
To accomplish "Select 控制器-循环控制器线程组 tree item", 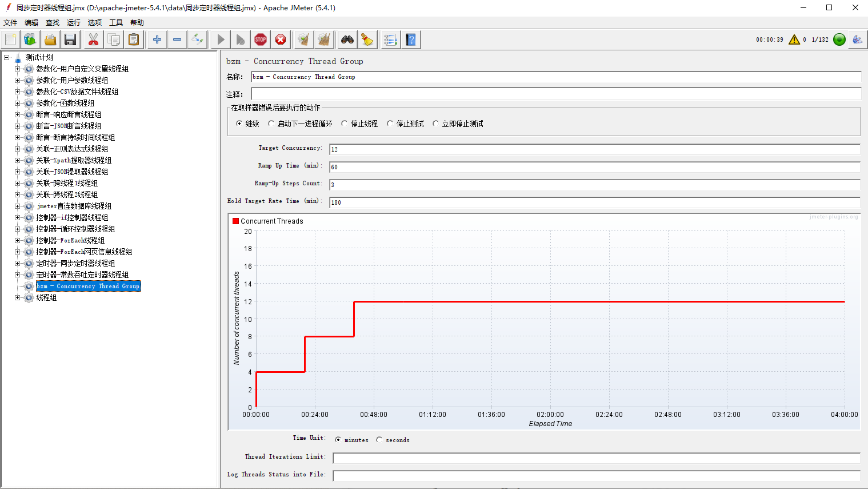I will 75,229.
